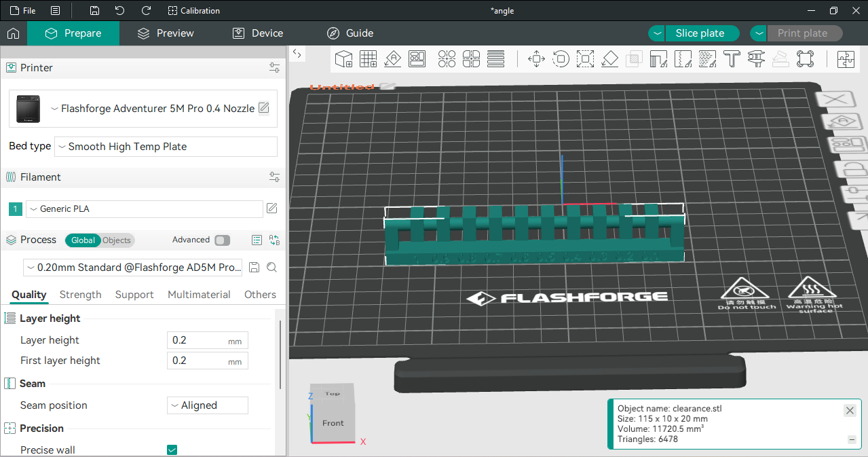Switch process scope to Objects
868x457 pixels.
click(117, 240)
